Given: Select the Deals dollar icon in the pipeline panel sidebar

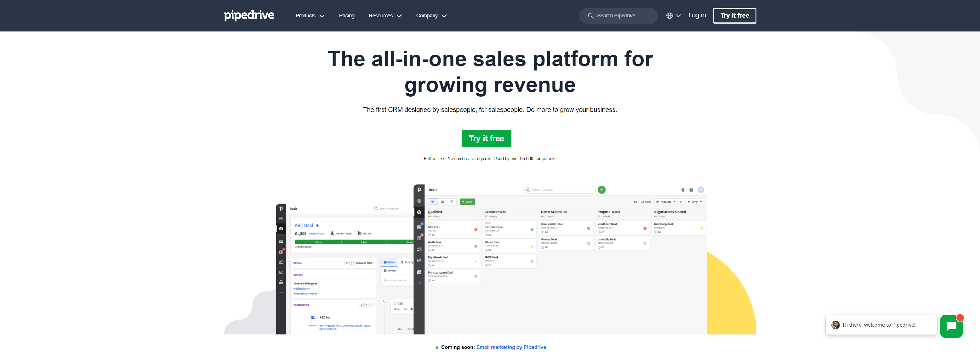Looking at the screenshot, I should pyautogui.click(x=419, y=212).
